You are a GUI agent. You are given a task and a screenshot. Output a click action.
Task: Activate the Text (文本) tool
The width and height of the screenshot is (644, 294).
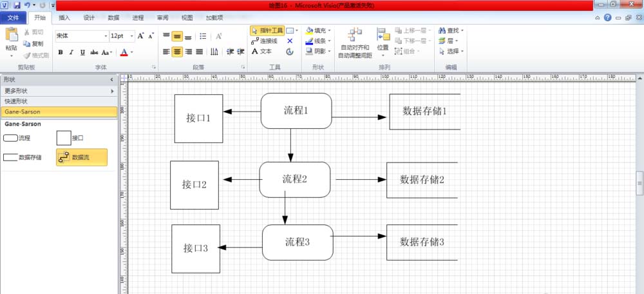(262, 51)
